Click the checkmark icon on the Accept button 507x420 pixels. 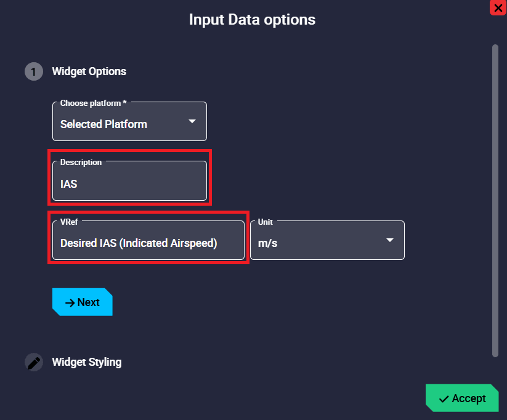pos(444,399)
